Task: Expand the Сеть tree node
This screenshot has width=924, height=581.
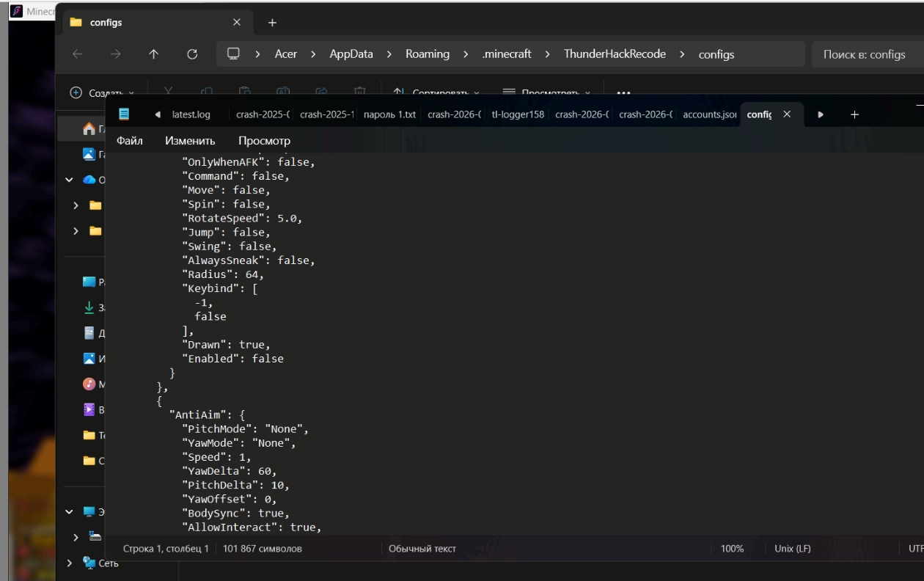Action: point(70,563)
